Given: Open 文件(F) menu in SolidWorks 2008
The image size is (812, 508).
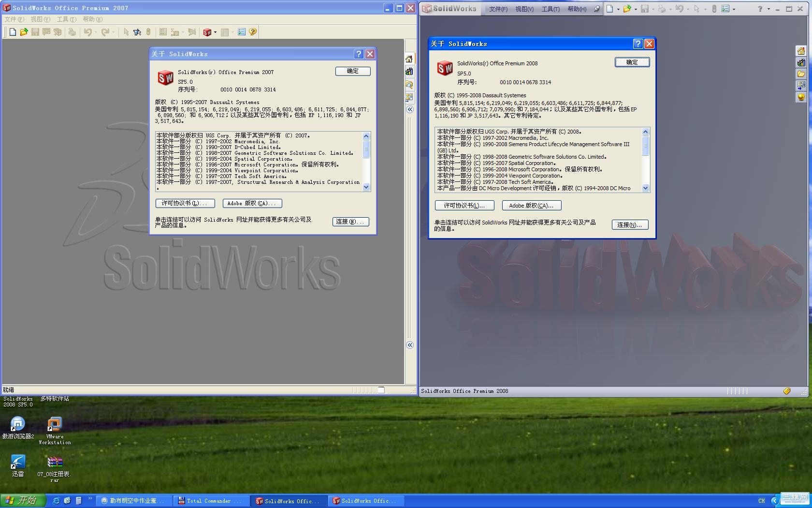Looking at the screenshot, I should (498, 9).
